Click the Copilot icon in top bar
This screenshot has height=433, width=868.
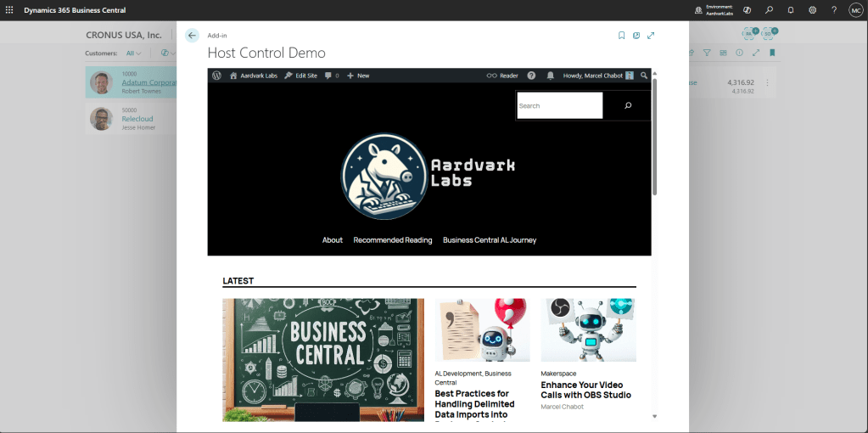[x=747, y=10]
